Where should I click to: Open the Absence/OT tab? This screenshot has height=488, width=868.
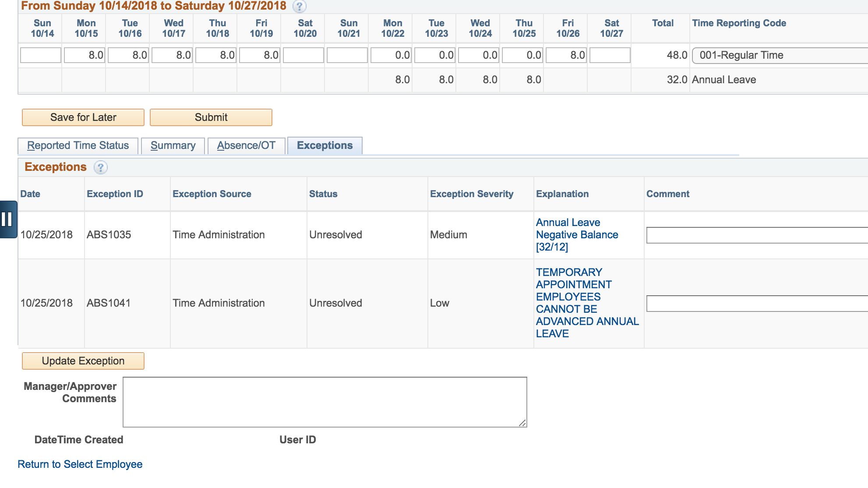tap(246, 145)
